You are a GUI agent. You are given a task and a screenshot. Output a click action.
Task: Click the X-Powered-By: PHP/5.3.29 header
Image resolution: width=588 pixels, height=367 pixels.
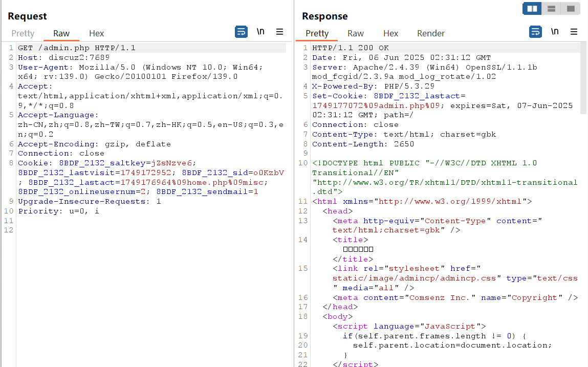pos(374,87)
